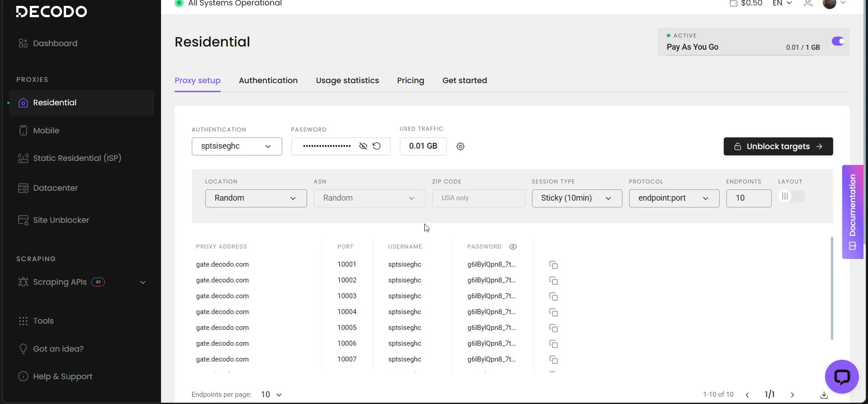Copy the proxy row for port 10003
Viewport: 868px width, 404px height.
pyautogui.click(x=553, y=296)
